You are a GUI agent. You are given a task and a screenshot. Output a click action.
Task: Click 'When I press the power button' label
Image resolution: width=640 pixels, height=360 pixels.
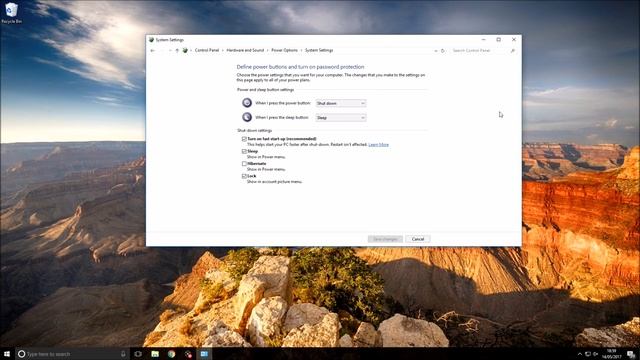click(x=283, y=103)
